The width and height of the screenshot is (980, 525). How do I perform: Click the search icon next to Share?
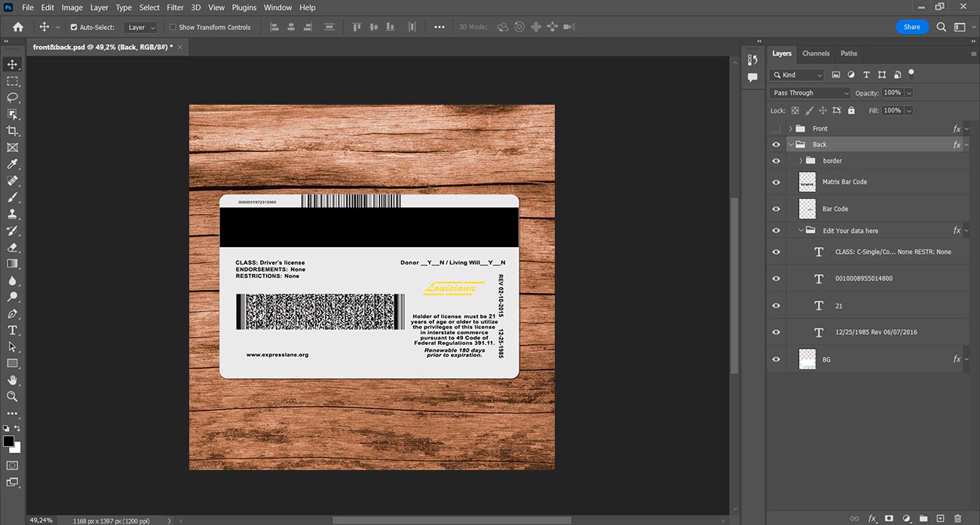(x=942, y=26)
